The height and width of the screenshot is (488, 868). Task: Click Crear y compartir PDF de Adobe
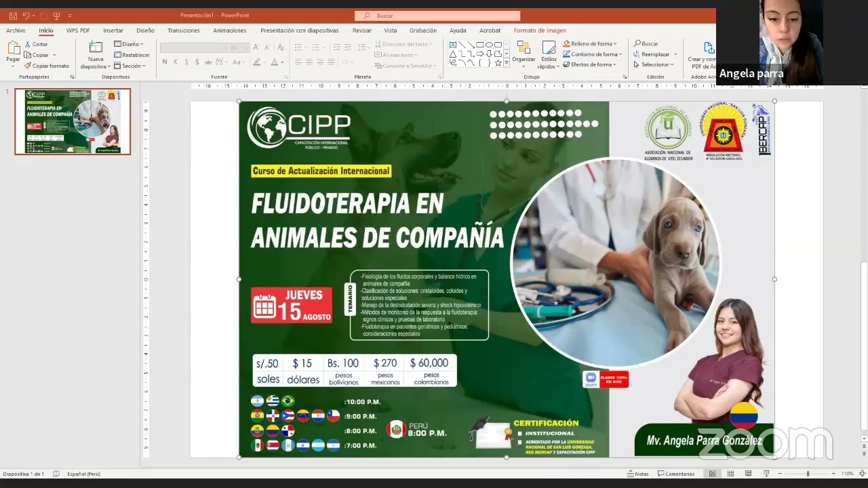coord(703,55)
